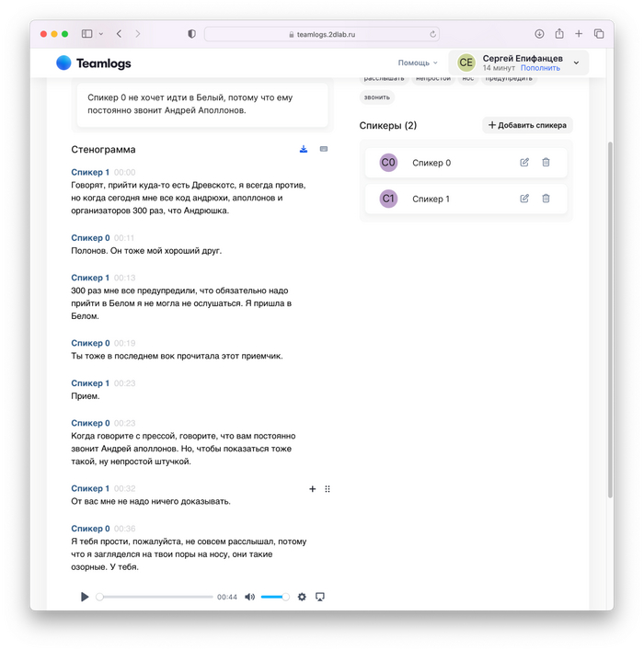Open the sidebar options chevron in Safari
Viewport: 644px width, 650px height.
[x=101, y=34]
